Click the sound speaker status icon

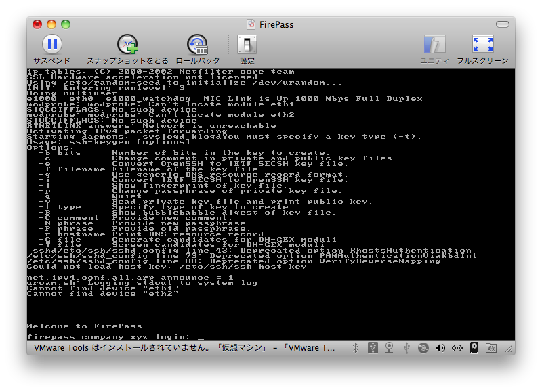point(440,348)
